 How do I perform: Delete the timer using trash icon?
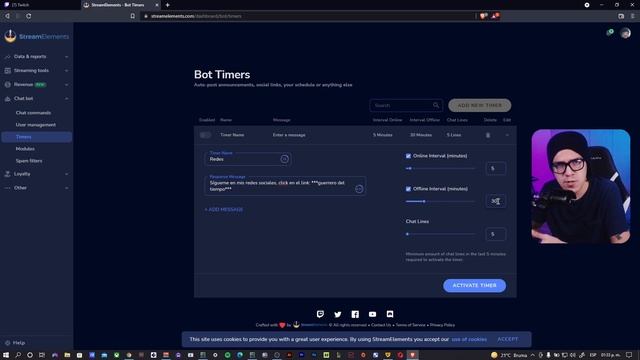click(488, 135)
